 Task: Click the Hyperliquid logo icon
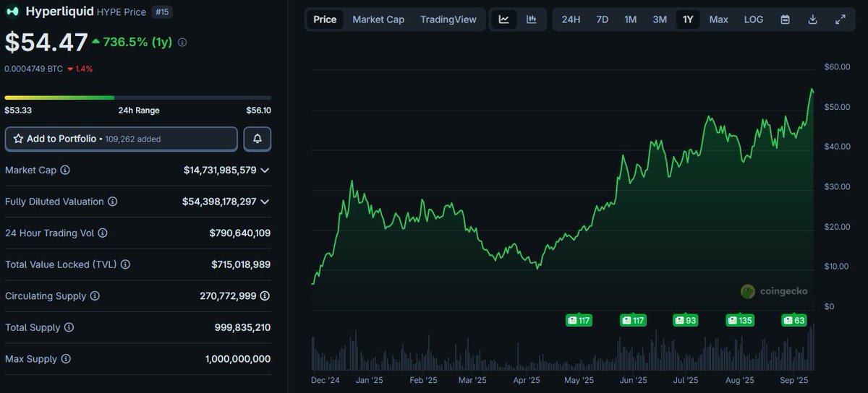click(12, 12)
